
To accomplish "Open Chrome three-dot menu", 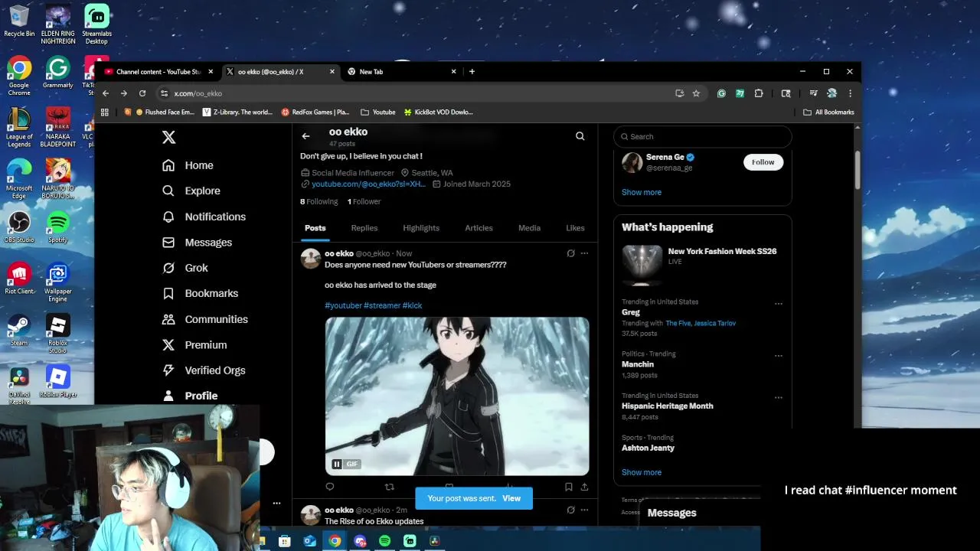I will [850, 93].
